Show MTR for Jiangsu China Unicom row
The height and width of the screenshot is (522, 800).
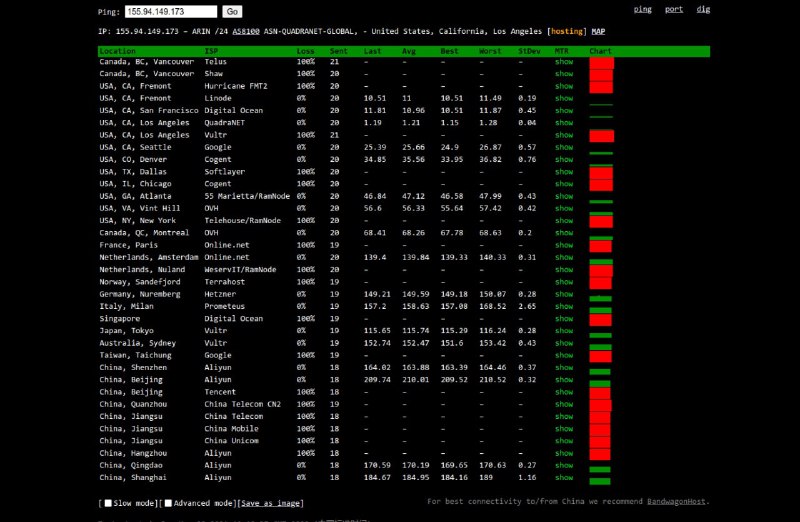564,441
